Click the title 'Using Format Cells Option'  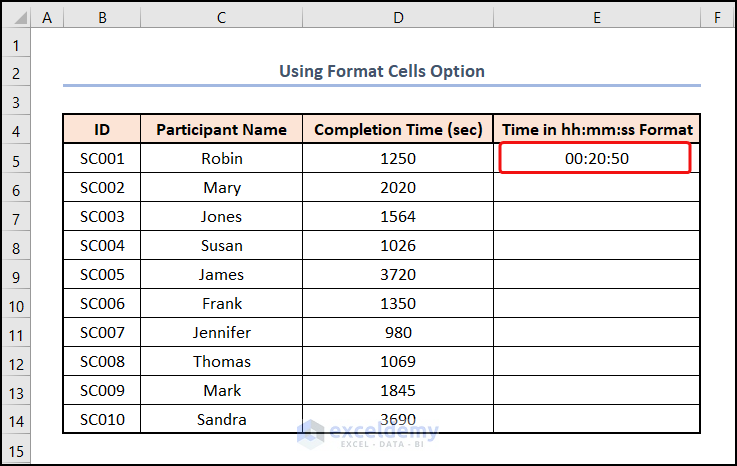(381, 71)
